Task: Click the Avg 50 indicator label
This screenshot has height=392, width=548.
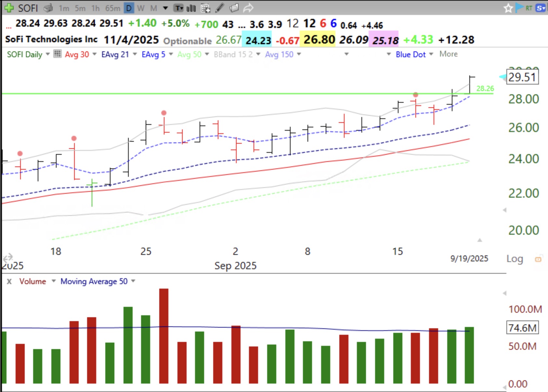Action: click(x=189, y=54)
